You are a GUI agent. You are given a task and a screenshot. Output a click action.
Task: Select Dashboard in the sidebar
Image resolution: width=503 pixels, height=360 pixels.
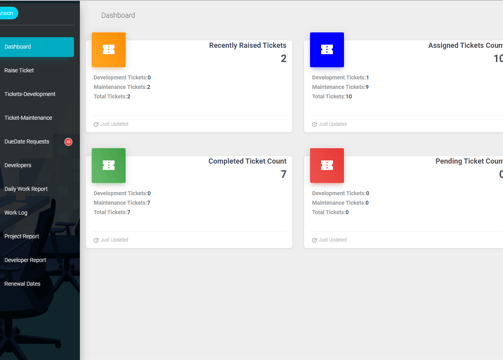point(37,47)
